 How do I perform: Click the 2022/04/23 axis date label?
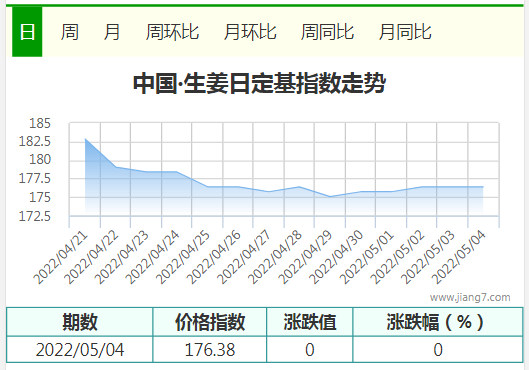tap(122, 258)
